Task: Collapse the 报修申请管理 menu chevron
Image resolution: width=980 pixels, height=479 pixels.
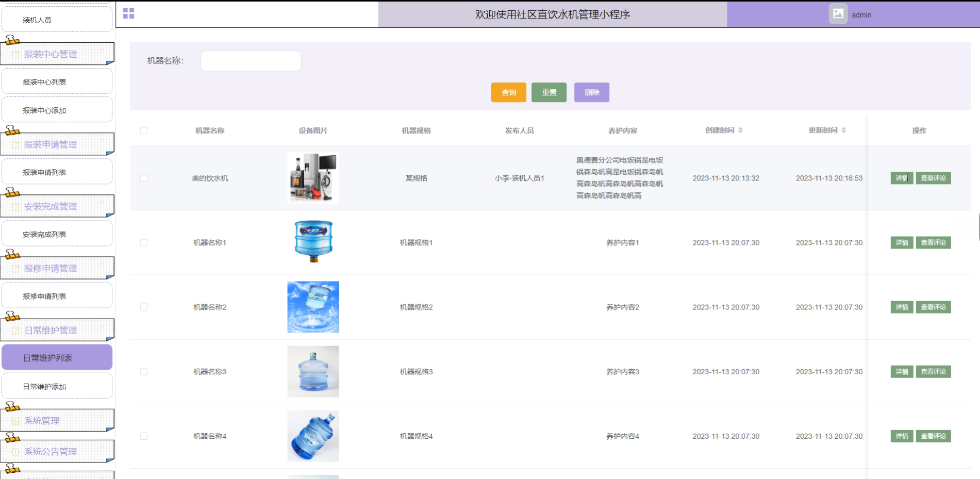Action: 102,263
